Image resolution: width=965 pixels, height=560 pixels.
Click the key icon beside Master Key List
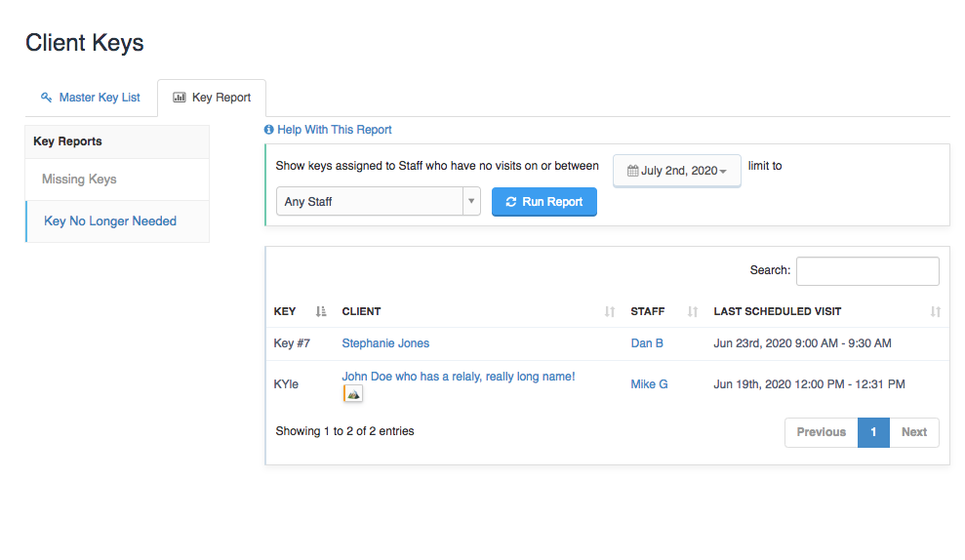(x=46, y=98)
